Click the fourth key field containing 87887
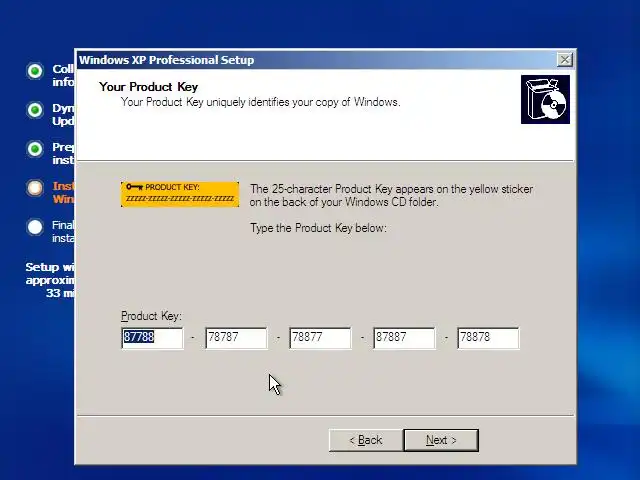 tap(404, 338)
